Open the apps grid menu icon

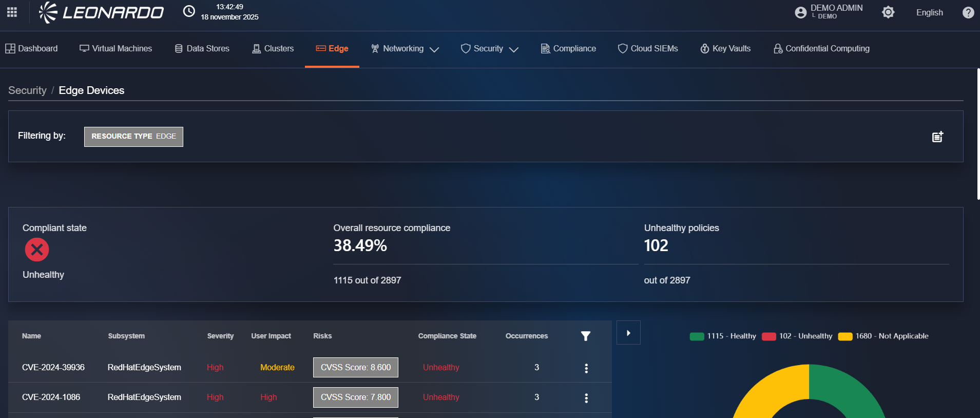click(12, 12)
